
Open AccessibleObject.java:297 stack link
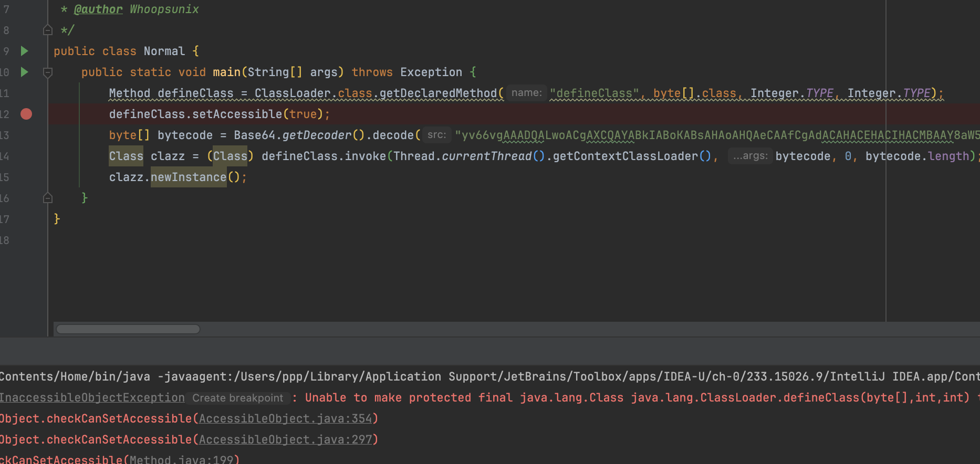coord(285,440)
